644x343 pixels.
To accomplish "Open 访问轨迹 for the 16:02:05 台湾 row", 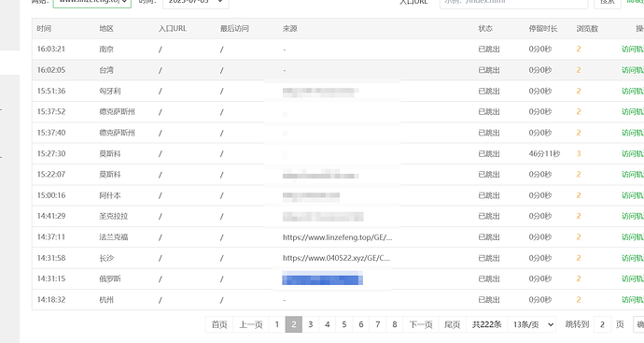I will coord(633,70).
